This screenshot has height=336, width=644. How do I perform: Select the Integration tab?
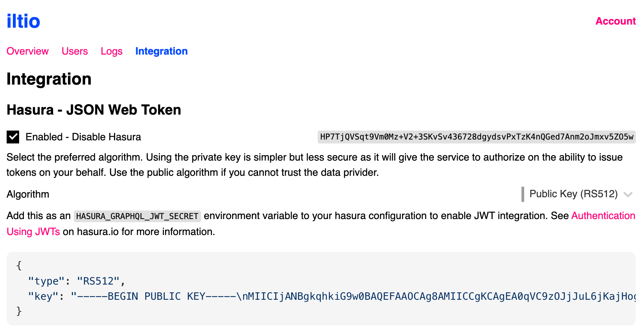pyautogui.click(x=161, y=51)
